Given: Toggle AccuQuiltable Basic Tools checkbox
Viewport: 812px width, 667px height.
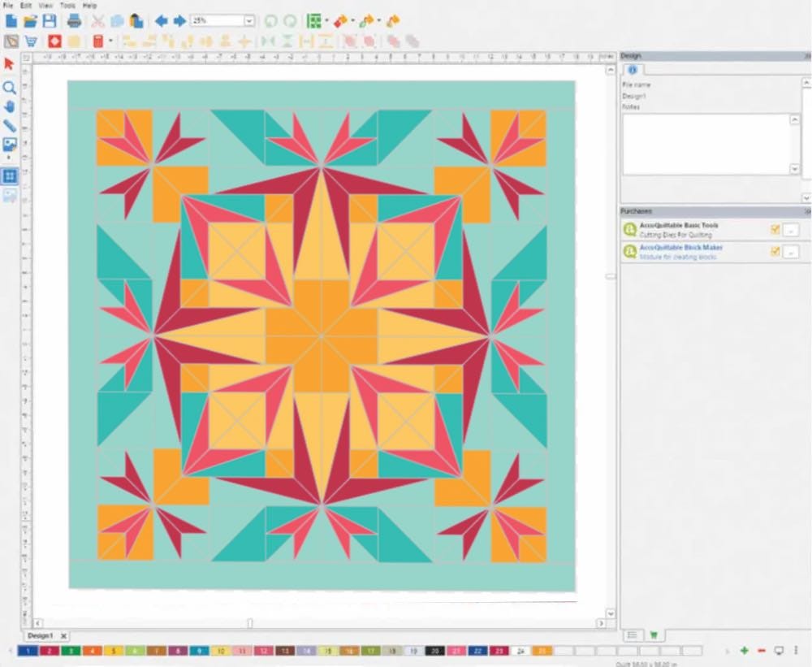Looking at the screenshot, I should click(x=775, y=230).
